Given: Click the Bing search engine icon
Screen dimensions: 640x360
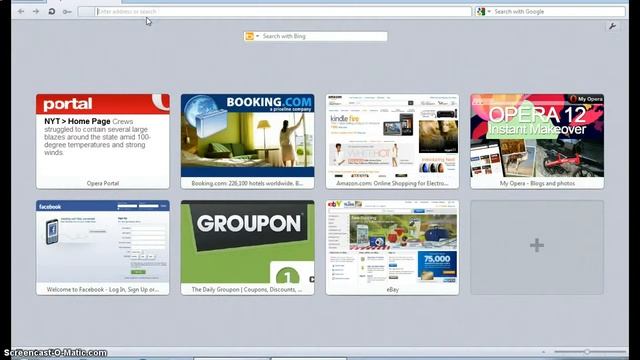Looking at the screenshot, I should 249,36.
